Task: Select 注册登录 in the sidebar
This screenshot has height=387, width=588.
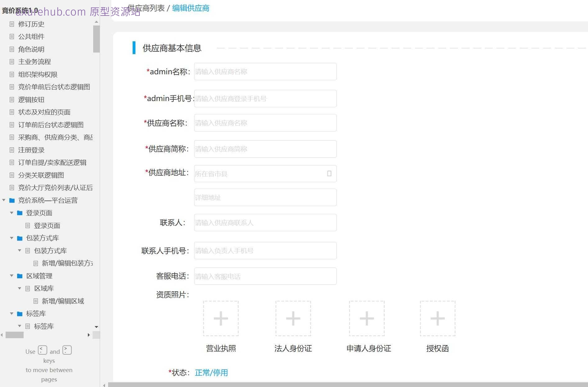Action: 31,150
